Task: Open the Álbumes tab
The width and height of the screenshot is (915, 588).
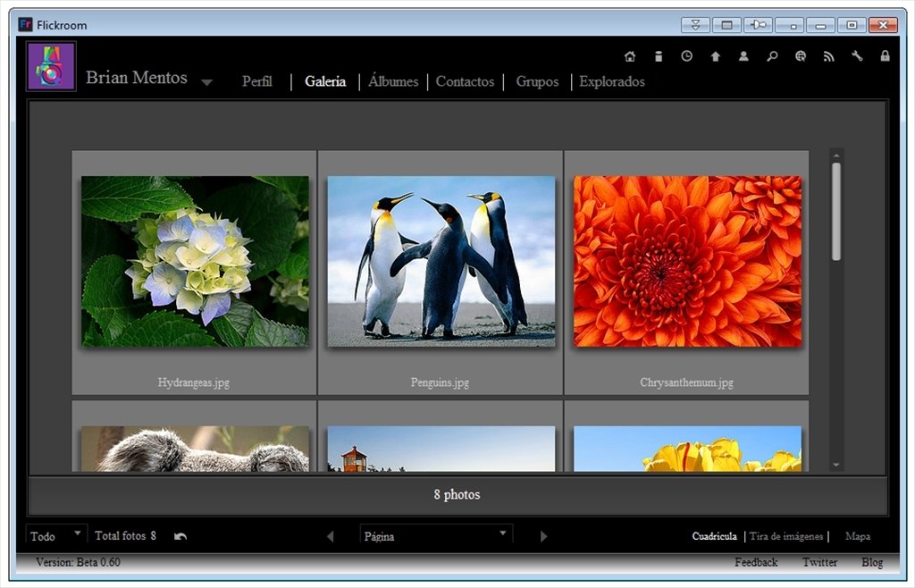Action: click(x=393, y=81)
